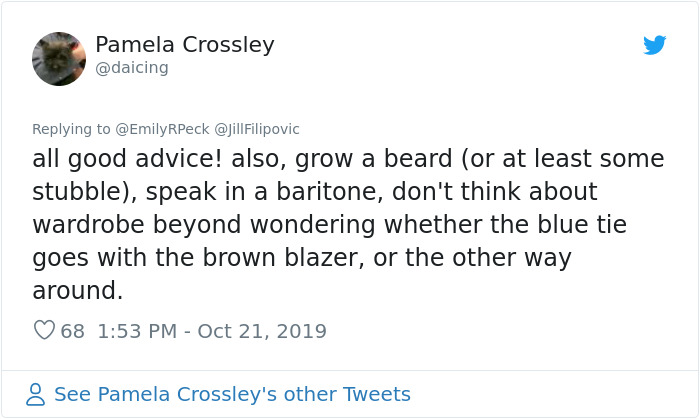Open Pamela Crossley's profile picture
Image resolution: width=700 pixels, height=419 pixels.
point(59,58)
